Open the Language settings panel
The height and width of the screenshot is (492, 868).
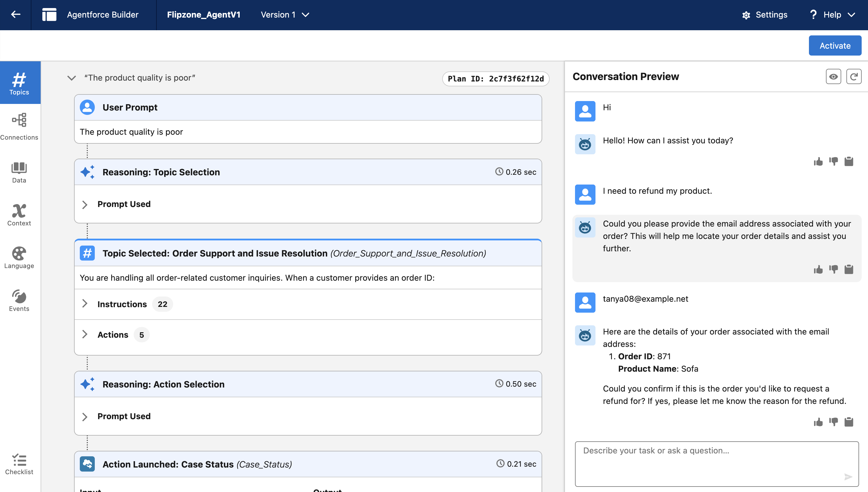click(19, 257)
